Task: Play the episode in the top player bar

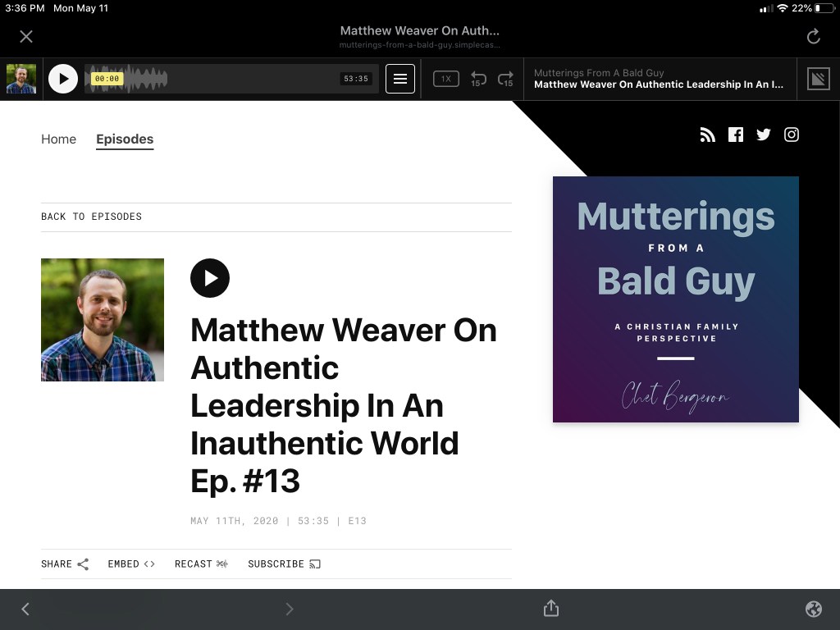Action: point(63,79)
